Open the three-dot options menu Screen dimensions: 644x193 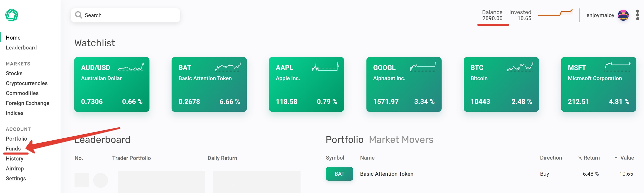(637, 15)
